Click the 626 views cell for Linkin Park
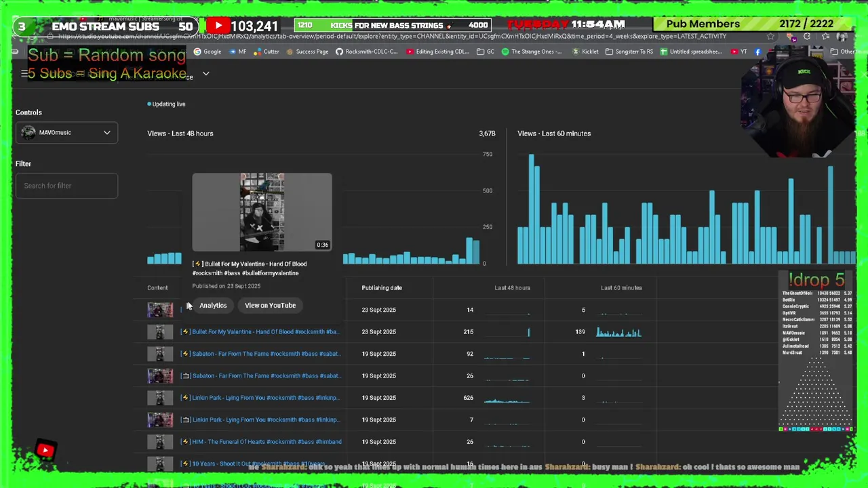 point(469,398)
